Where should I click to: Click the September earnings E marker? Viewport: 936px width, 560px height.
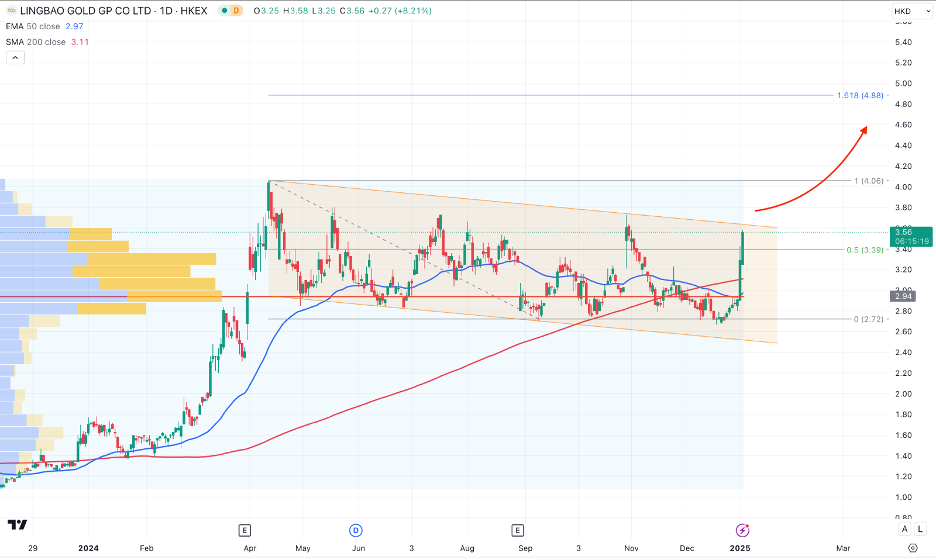517,530
